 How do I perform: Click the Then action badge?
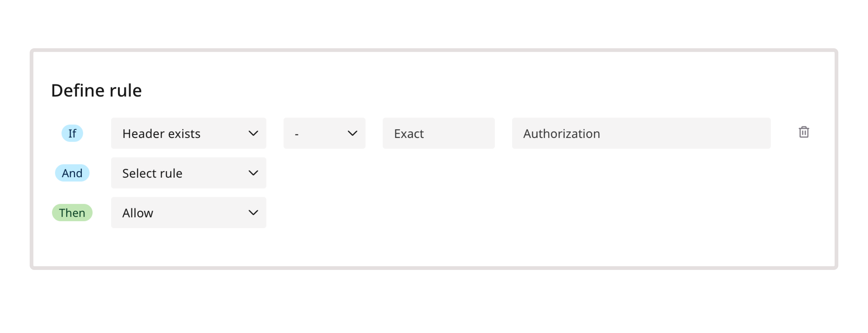coord(72,213)
